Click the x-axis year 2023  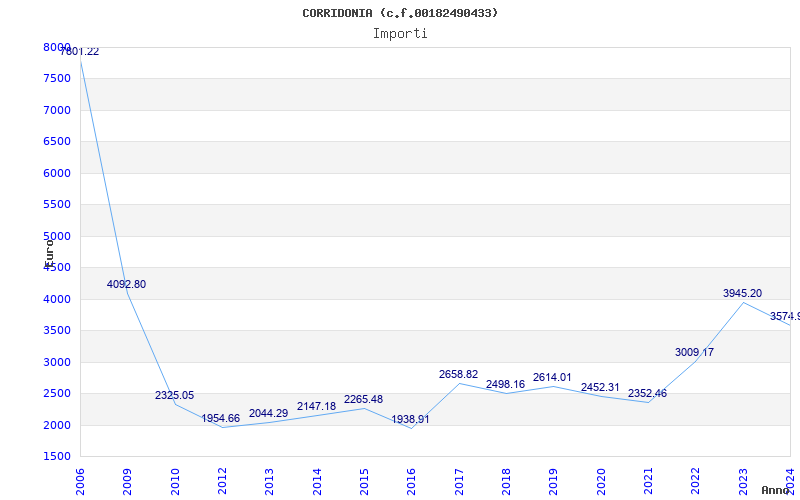click(x=743, y=482)
